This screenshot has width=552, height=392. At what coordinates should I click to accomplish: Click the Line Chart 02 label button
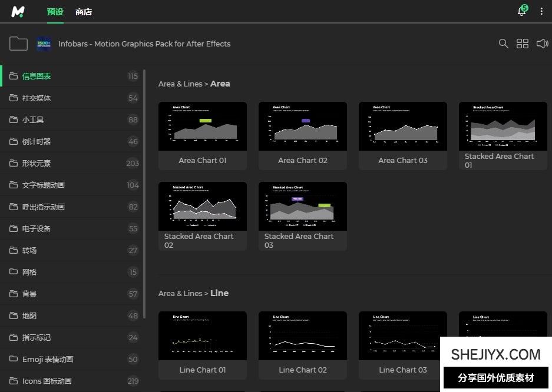pos(303,370)
